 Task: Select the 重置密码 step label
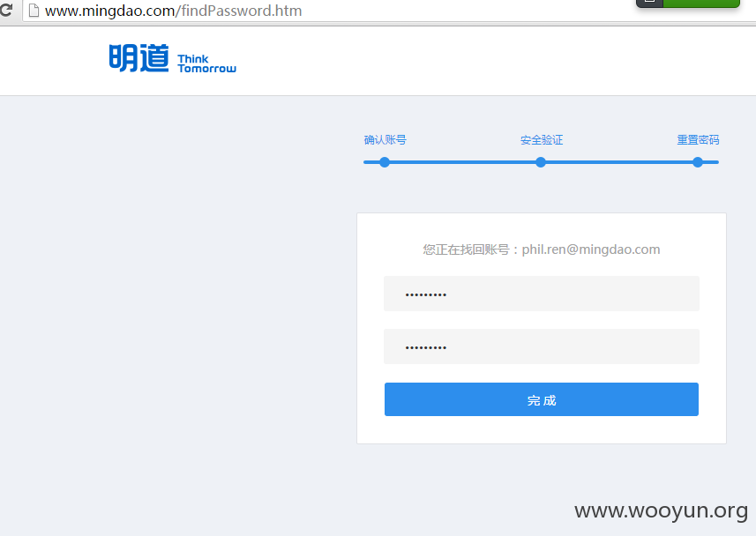[x=698, y=140]
